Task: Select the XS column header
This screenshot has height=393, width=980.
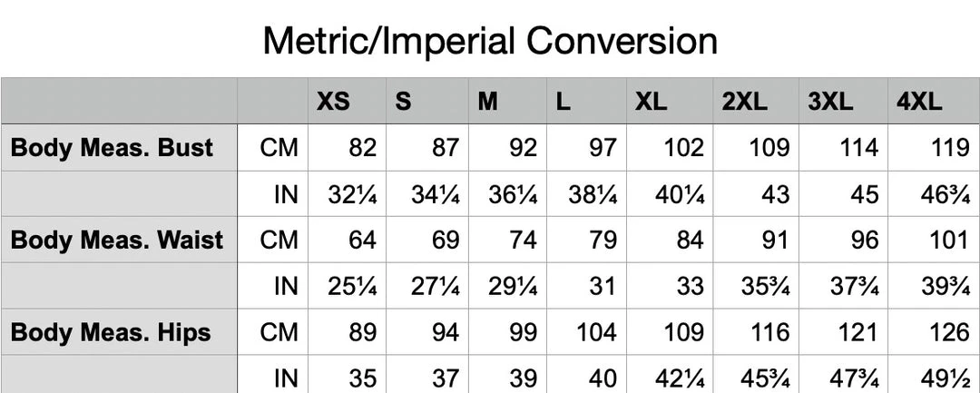Action: point(333,102)
